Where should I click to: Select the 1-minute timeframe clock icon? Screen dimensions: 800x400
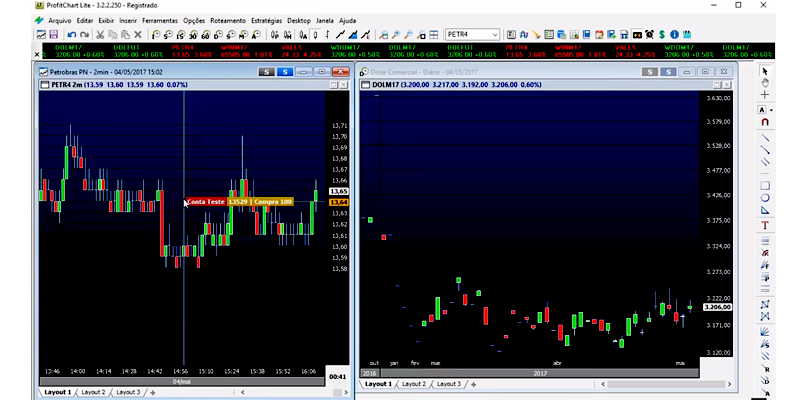(x=156, y=35)
